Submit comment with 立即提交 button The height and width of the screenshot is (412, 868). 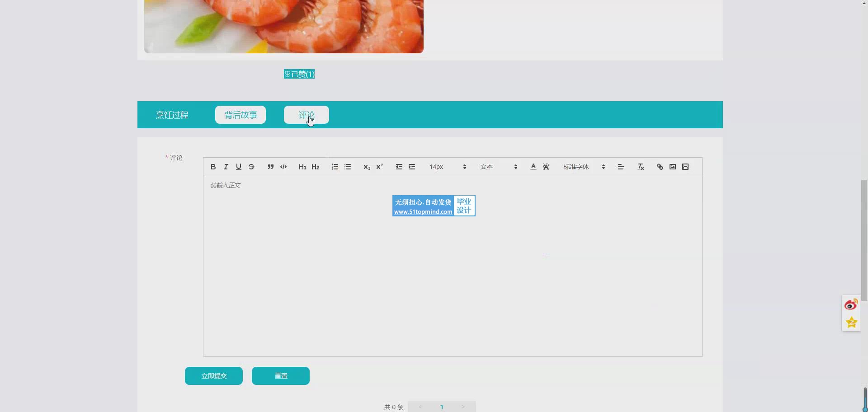pyautogui.click(x=214, y=376)
